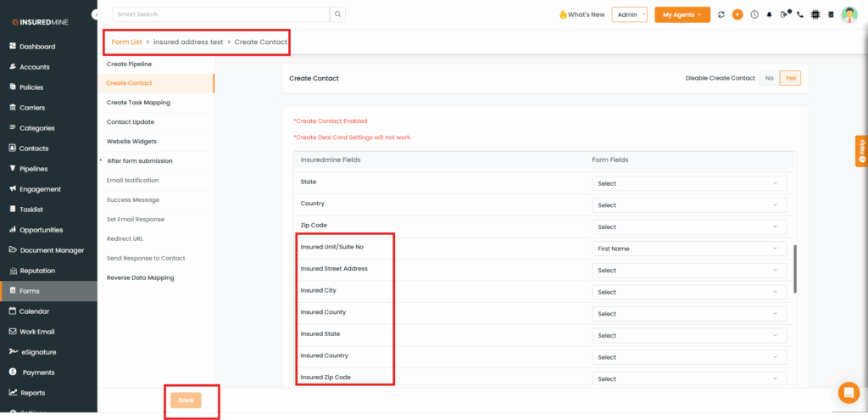Open the chat bubble widget
Image resolution: width=868 pixels, height=420 pixels.
click(x=848, y=392)
